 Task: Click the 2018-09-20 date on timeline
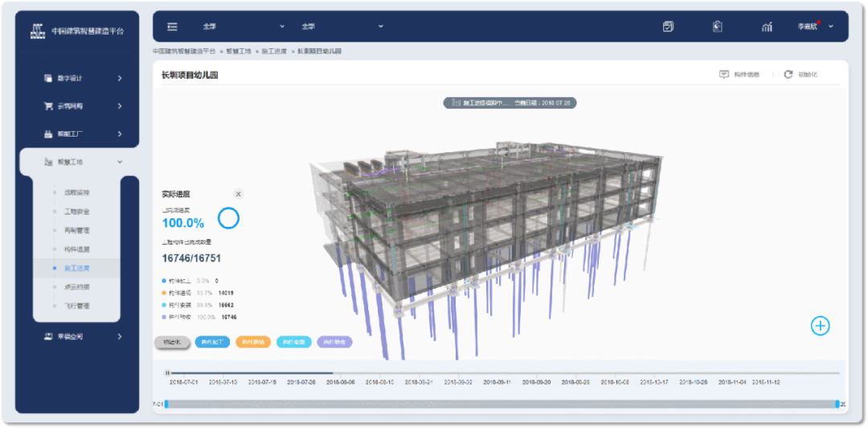(x=534, y=383)
